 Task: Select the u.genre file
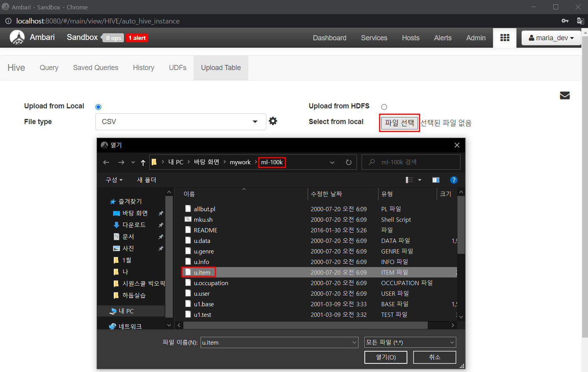tap(204, 252)
